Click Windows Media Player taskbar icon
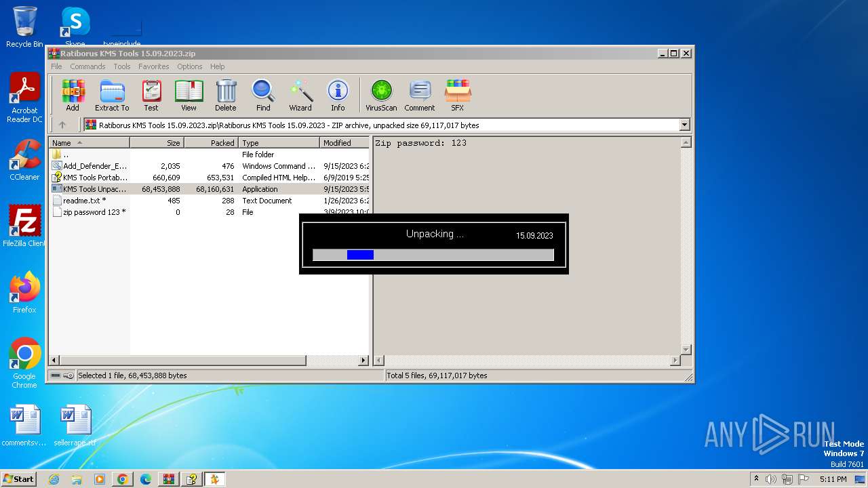 click(100, 479)
